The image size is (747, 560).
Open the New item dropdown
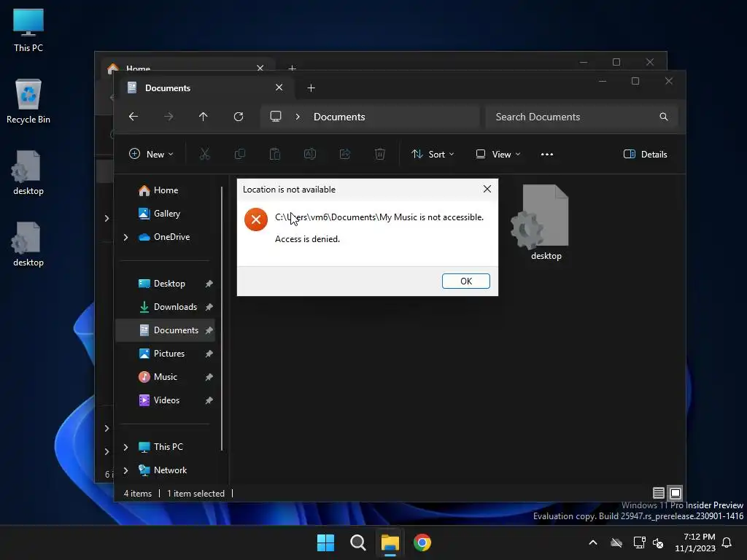tap(151, 155)
